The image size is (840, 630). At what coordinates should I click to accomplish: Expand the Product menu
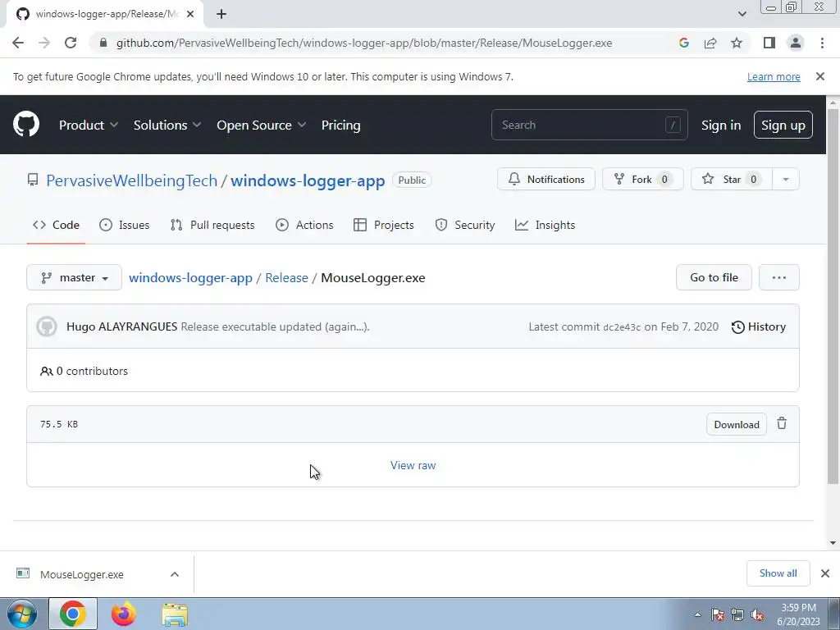tap(89, 125)
